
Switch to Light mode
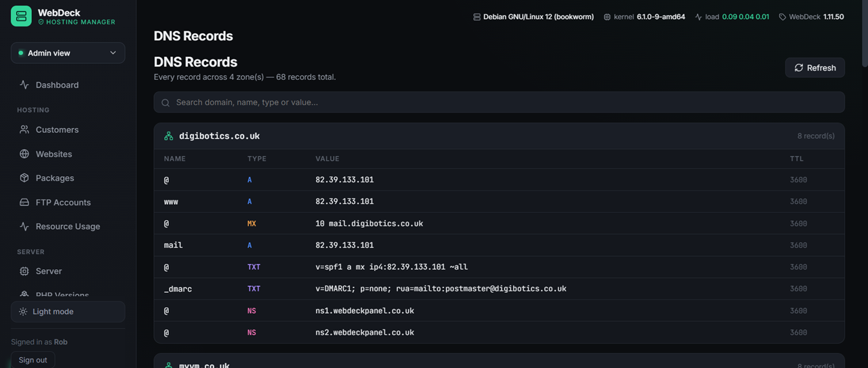pos(68,312)
